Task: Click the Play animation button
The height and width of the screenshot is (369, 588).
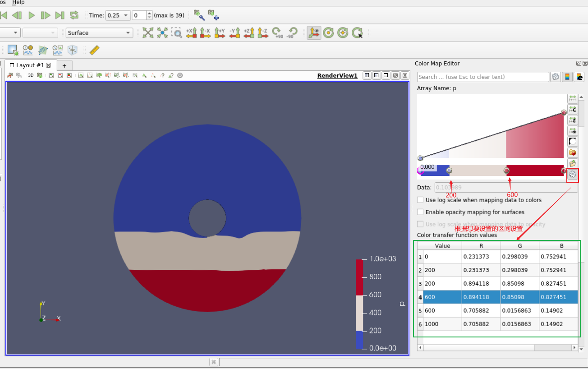Action: [32, 15]
